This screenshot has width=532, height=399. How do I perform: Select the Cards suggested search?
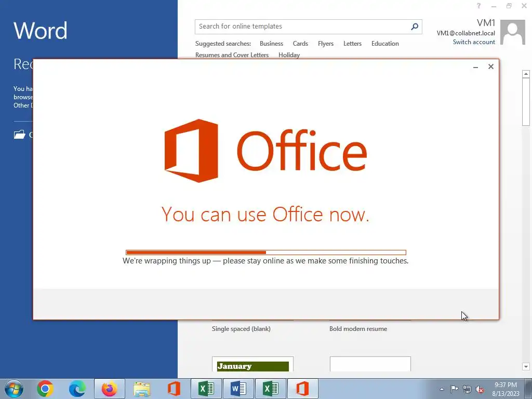(x=300, y=44)
